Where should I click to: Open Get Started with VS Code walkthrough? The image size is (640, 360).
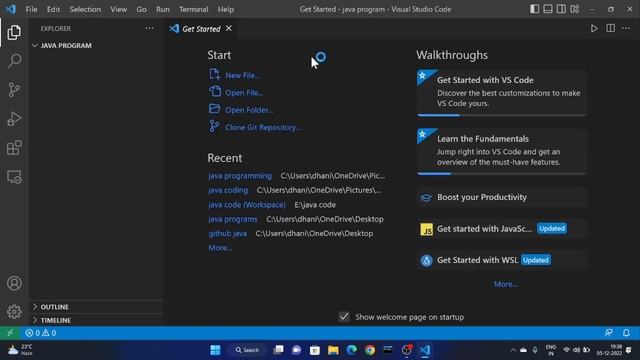pyautogui.click(x=502, y=93)
